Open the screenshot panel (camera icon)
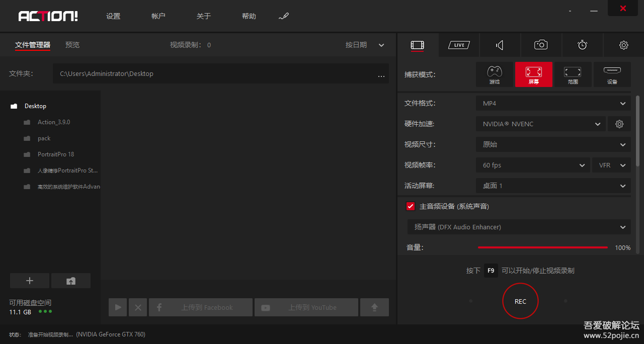Image resolution: width=644 pixels, height=344 pixels. click(540, 45)
